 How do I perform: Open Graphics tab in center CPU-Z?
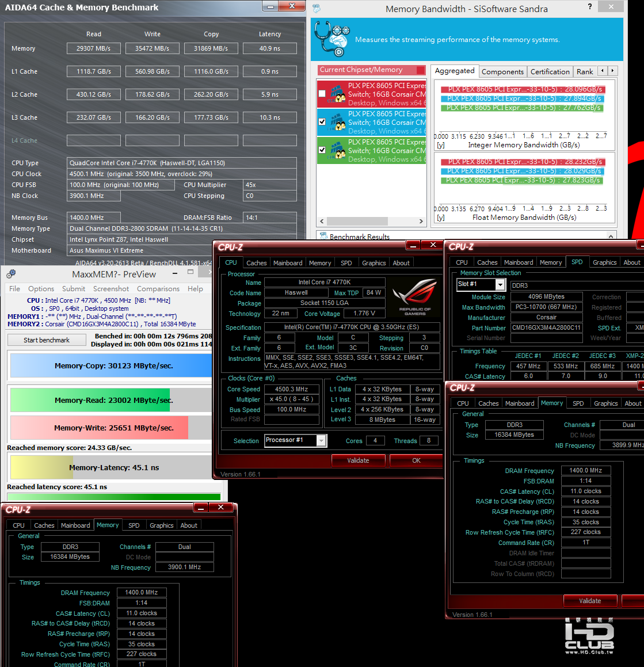click(x=374, y=263)
